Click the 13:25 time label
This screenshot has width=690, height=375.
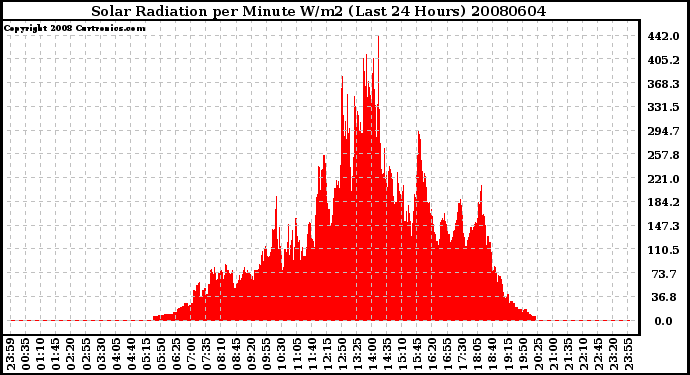357,354
